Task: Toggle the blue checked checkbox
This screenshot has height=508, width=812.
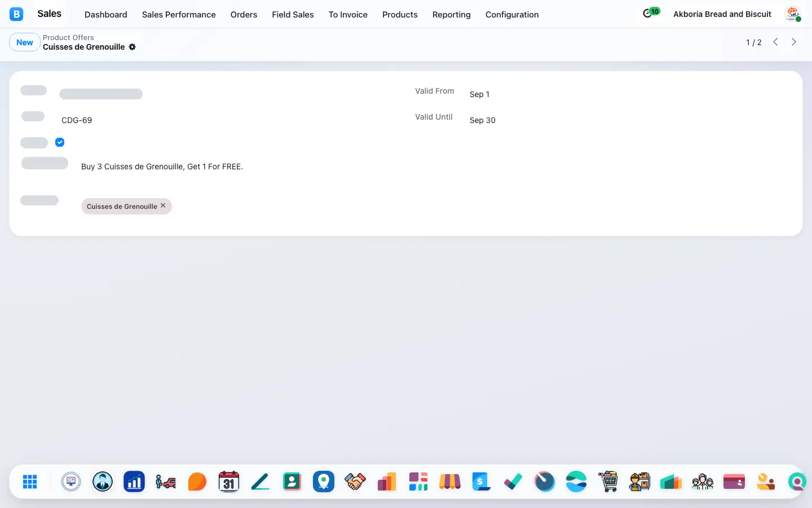Action: tap(60, 142)
